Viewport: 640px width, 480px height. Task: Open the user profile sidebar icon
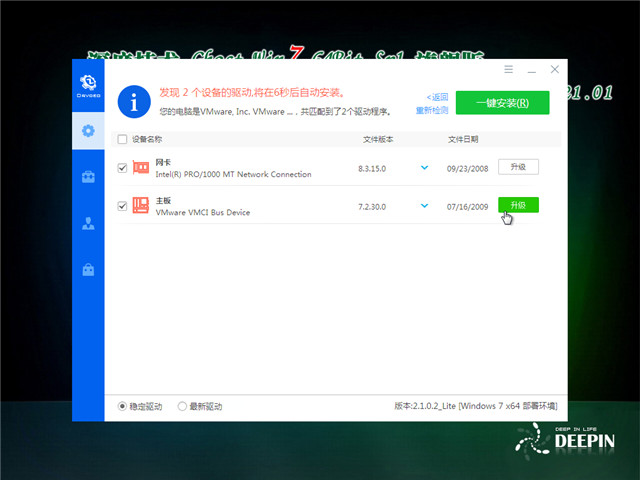[88, 223]
